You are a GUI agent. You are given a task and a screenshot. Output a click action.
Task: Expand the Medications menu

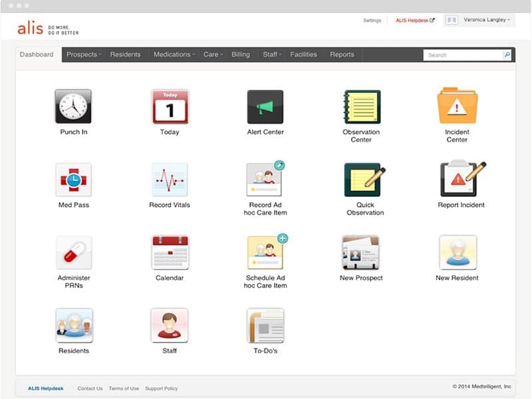[173, 55]
